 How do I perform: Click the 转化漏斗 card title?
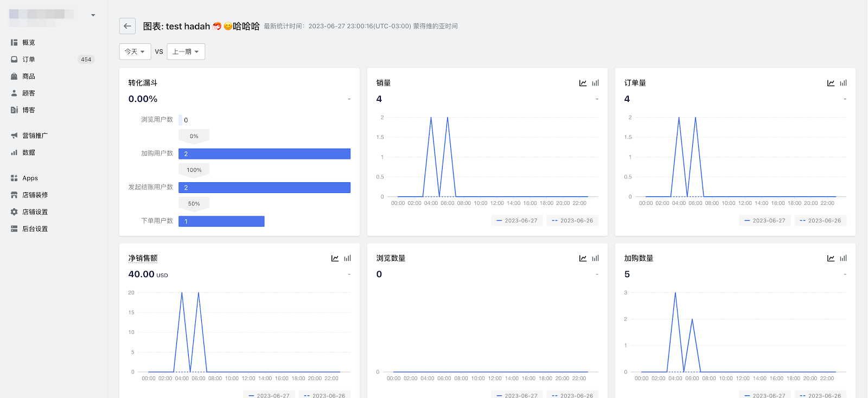(x=143, y=83)
